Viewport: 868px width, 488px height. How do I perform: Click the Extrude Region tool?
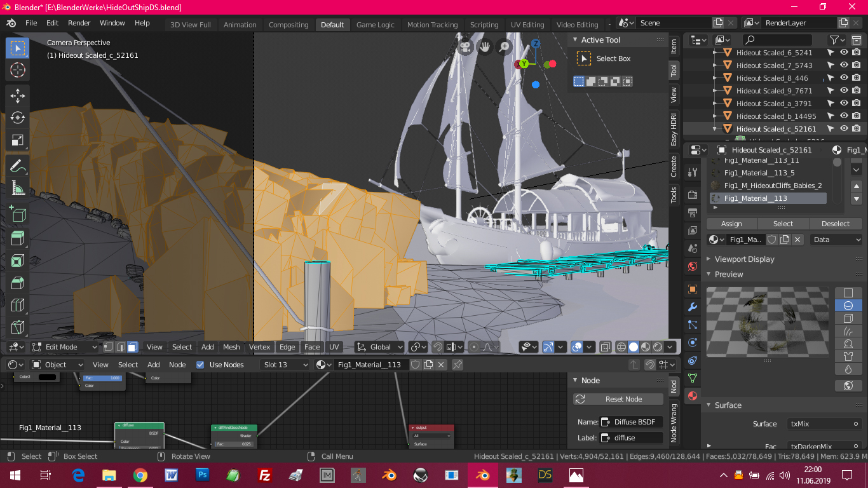(x=17, y=238)
